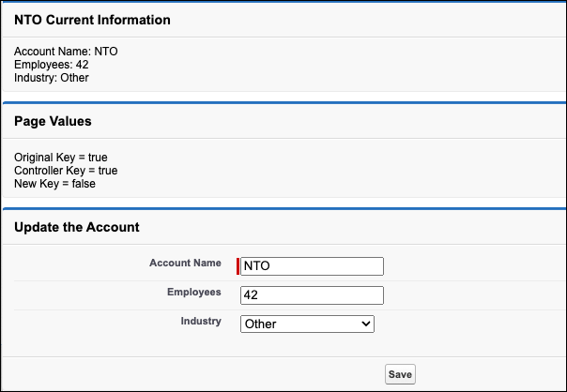
Task: Click the Industry field label
Action: (x=201, y=321)
